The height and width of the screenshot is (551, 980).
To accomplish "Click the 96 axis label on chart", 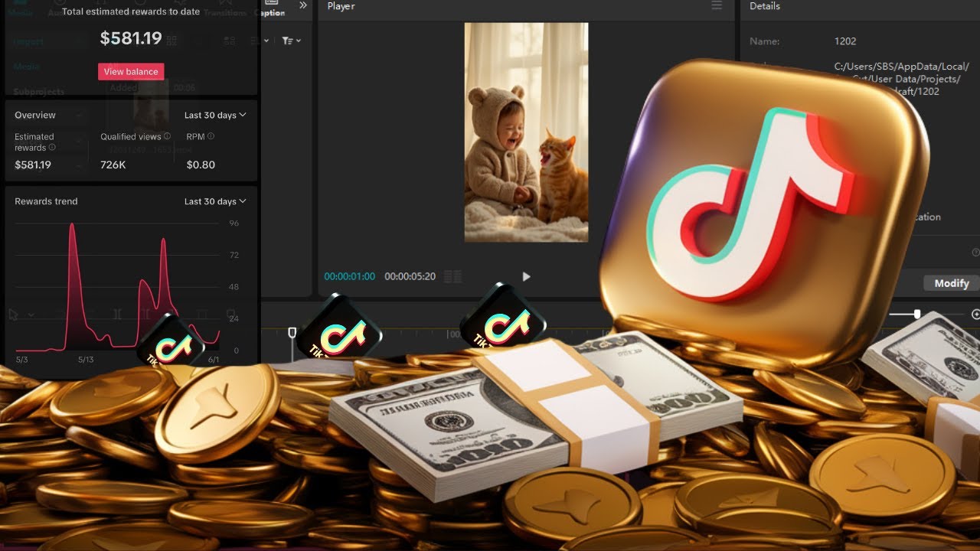I will (234, 223).
